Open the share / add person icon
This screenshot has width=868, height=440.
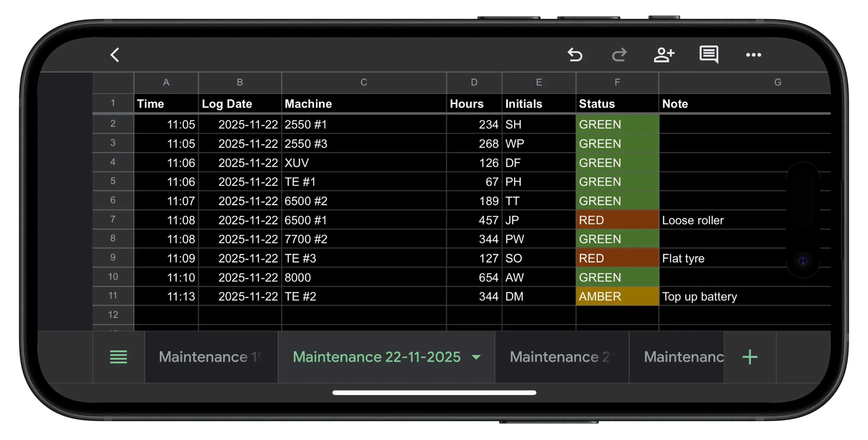(664, 55)
